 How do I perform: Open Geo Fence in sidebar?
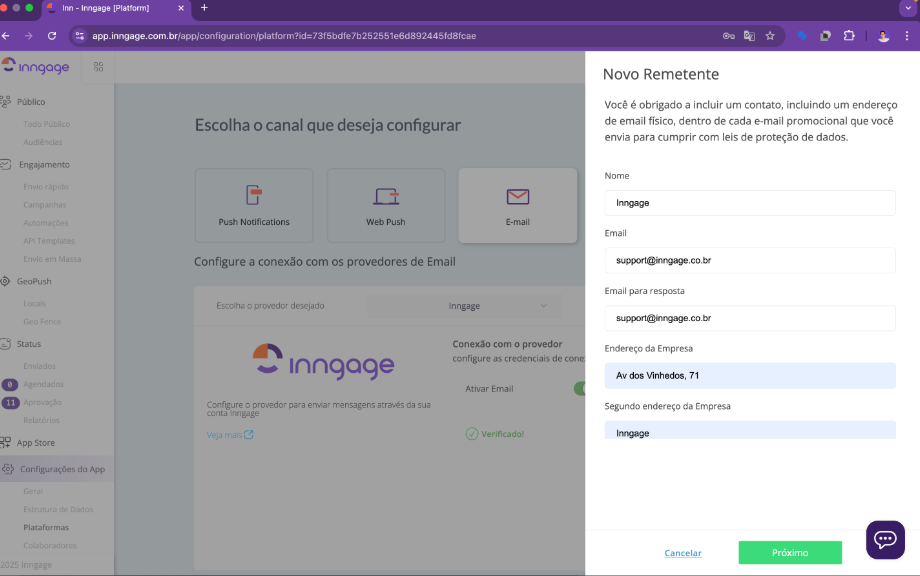tap(42, 321)
